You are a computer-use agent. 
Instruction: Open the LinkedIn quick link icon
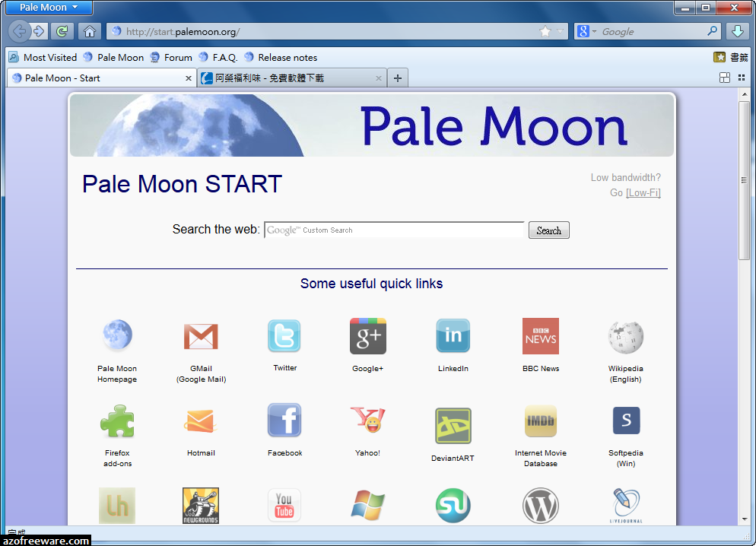453,335
